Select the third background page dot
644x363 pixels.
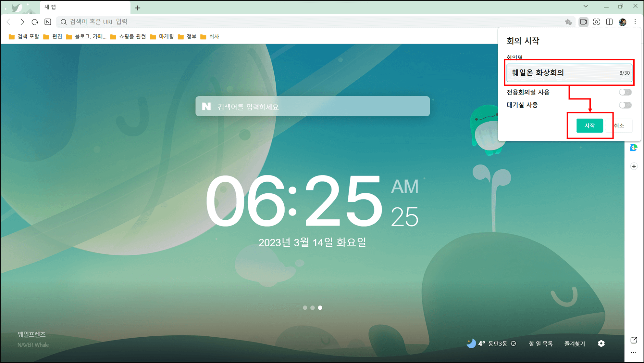coord(320,307)
